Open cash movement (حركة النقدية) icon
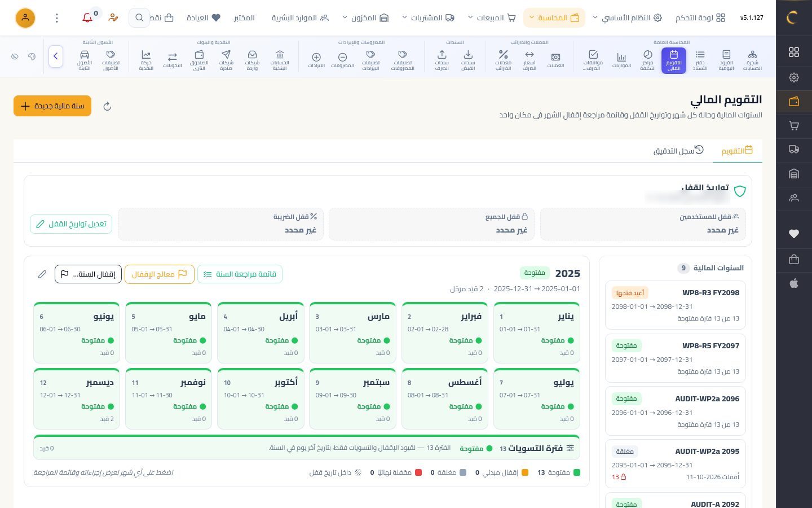Screen dimensions: 812x508 (x=146, y=60)
